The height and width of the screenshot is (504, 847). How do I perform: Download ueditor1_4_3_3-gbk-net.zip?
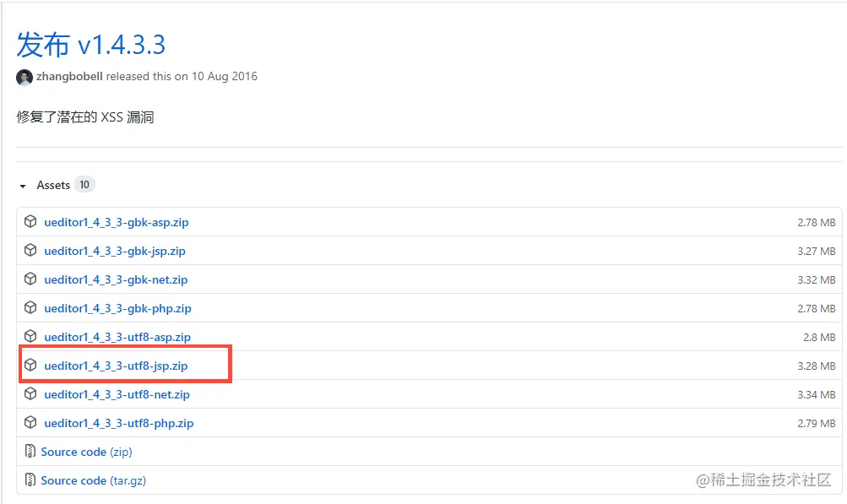pyautogui.click(x=116, y=279)
